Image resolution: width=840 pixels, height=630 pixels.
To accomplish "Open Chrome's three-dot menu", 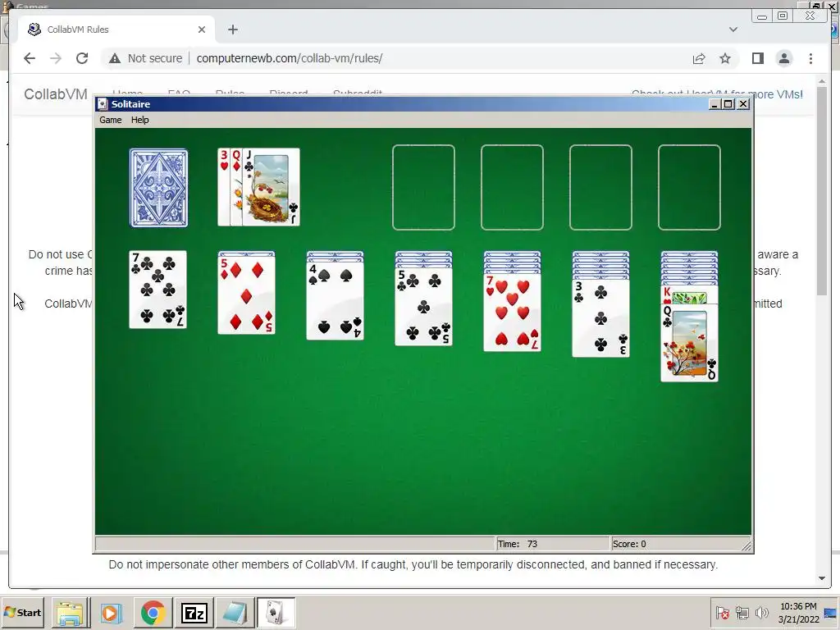I will click(810, 58).
